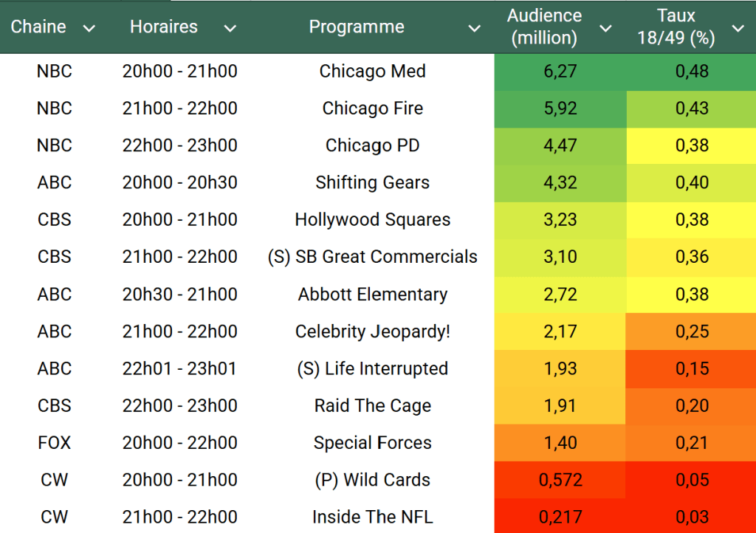The width and height of the screenshot is (756, 533).
Task: Select the Chaine column header
Action: 38,27
